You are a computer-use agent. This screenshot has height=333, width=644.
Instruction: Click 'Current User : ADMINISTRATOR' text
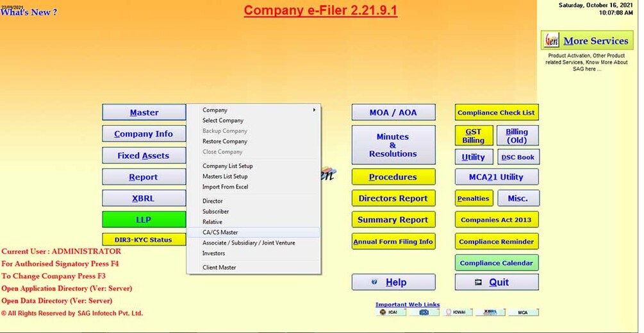[x=62, y=251]
